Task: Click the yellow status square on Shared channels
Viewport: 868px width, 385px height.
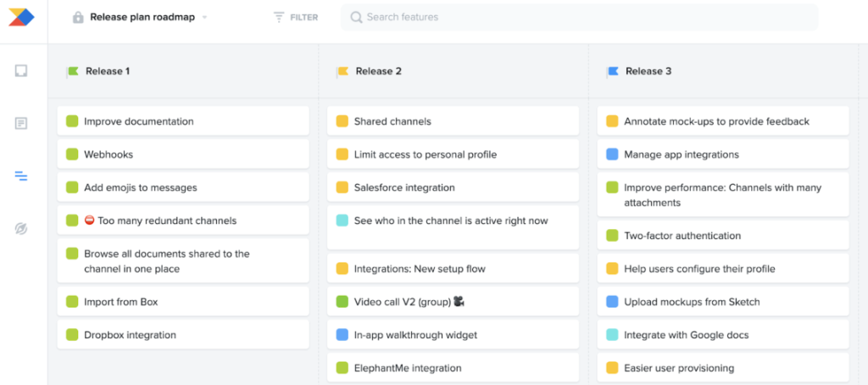Action: (x=342, y=121)
